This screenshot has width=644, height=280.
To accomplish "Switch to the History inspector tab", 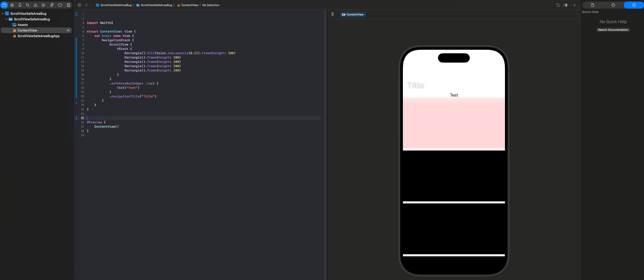I will (613, 5).
